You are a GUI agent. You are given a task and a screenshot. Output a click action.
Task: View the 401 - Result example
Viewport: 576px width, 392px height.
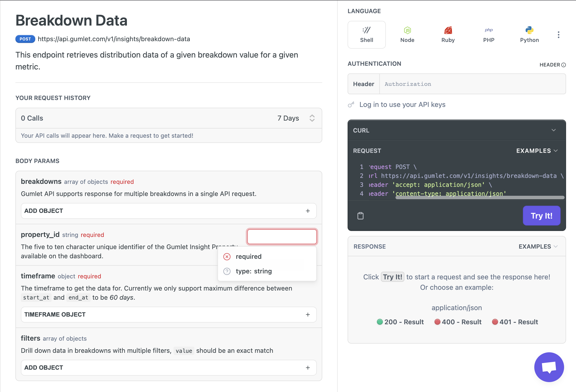(515, 322)
